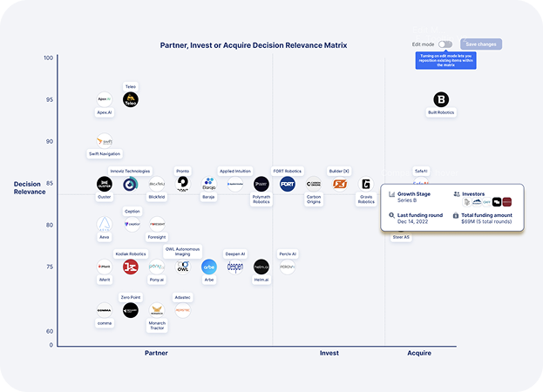Viewport: 543px width, 392px height.
Task: Select the Invest axis label
Action: coord(329,353)
